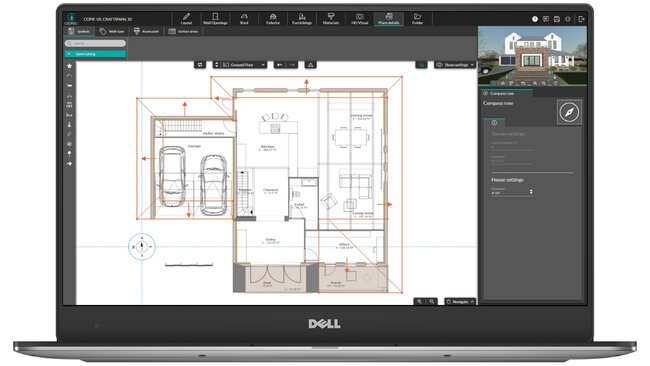Select the fence symbols icon in sidebar
Image resolution: width=650 pixels, height=366 pixels.
(69, 105)
